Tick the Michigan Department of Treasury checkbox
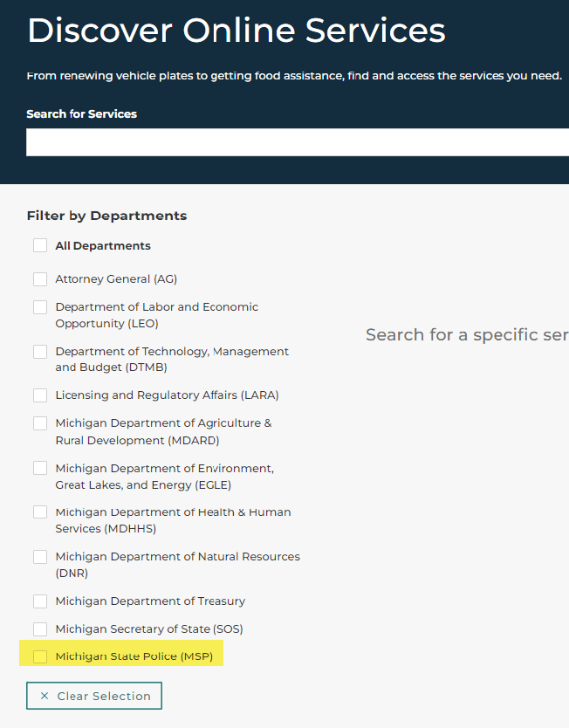 coord(40,601)
